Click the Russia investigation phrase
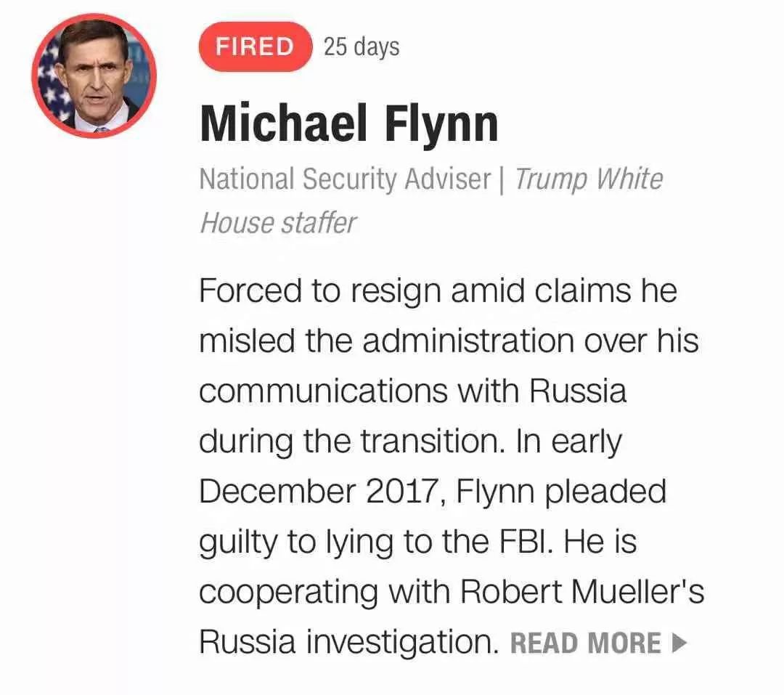This screenshot has height=695, width=784. click(x=348, y=642)
